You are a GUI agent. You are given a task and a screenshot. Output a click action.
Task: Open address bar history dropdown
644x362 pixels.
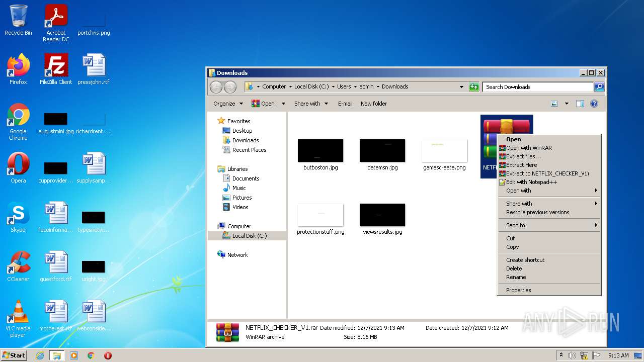click(x=461, y=87)
